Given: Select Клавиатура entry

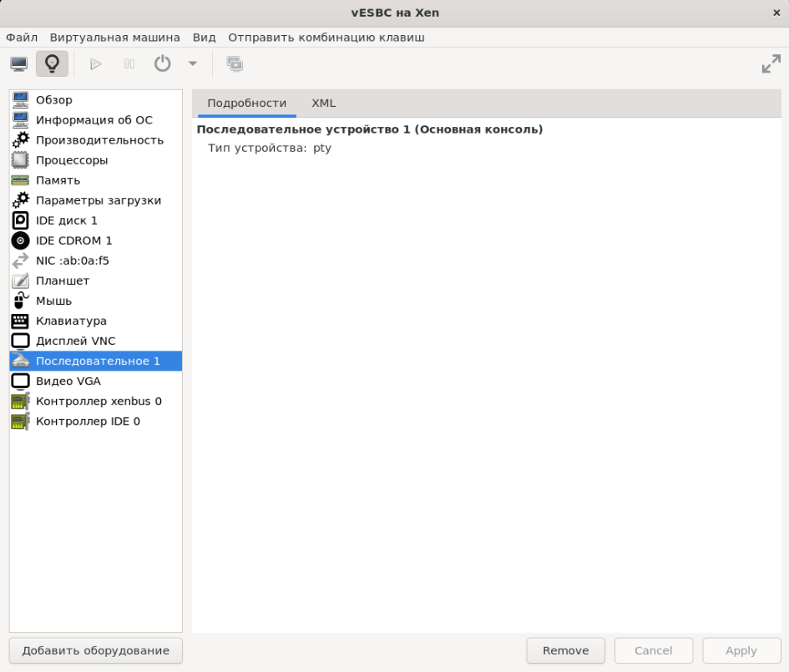Looking at the screenshot, I should coord(96,321).
